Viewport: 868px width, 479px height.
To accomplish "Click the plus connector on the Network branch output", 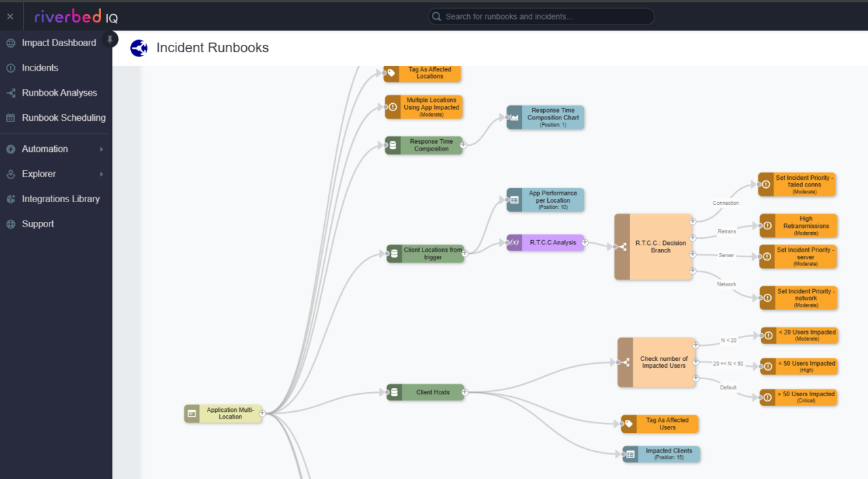I will click(x=692, y=271).
